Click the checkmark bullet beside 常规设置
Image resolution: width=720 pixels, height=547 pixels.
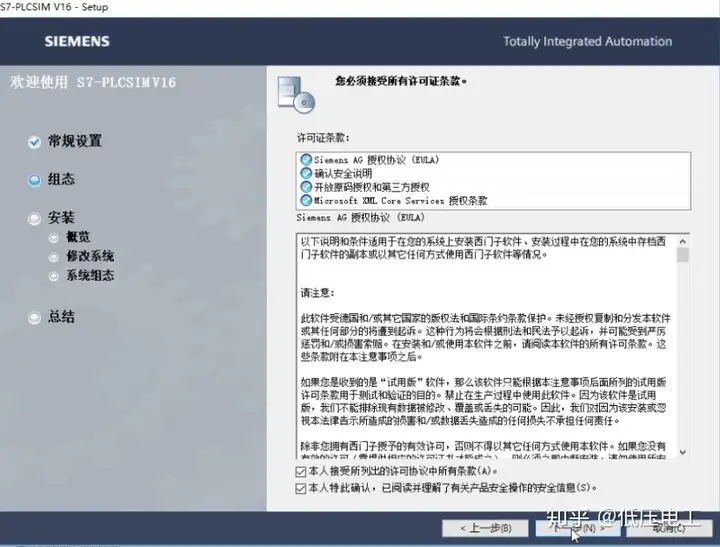pyautogui.click(x=34, y=142)
